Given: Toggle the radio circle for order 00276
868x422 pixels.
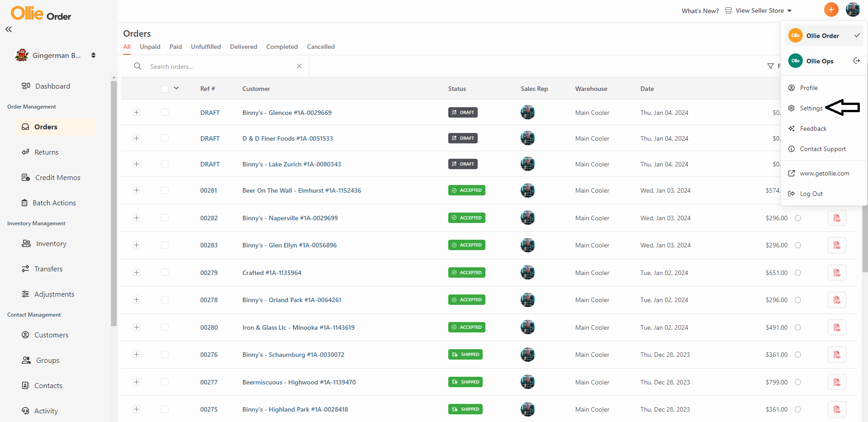Looking at the screenshot, I should 798,355.
